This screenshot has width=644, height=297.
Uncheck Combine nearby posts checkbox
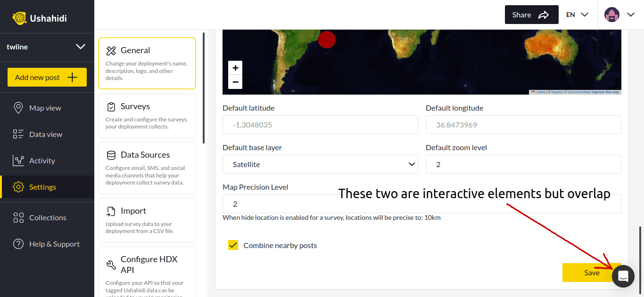coord(233,245)
